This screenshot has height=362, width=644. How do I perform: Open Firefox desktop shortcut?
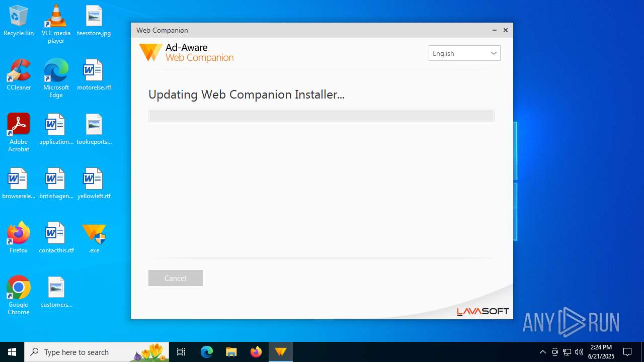[19, 238]
